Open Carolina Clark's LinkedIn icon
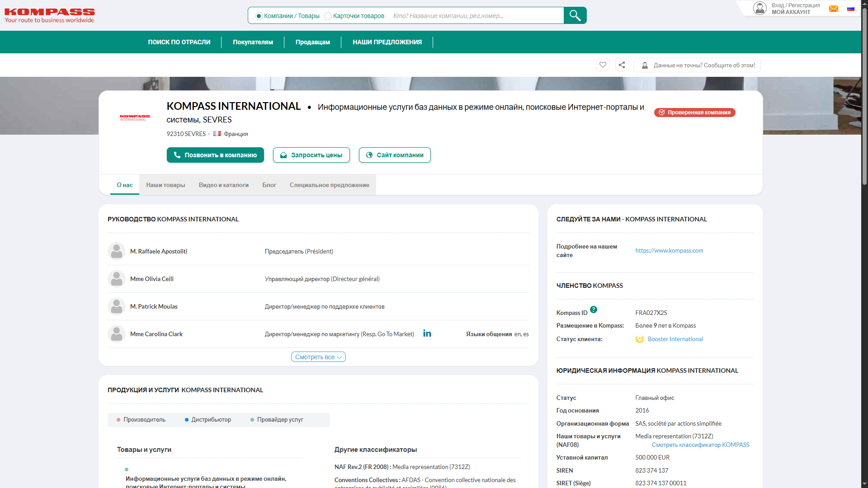The image size is (868, 488). click(427, 333)
